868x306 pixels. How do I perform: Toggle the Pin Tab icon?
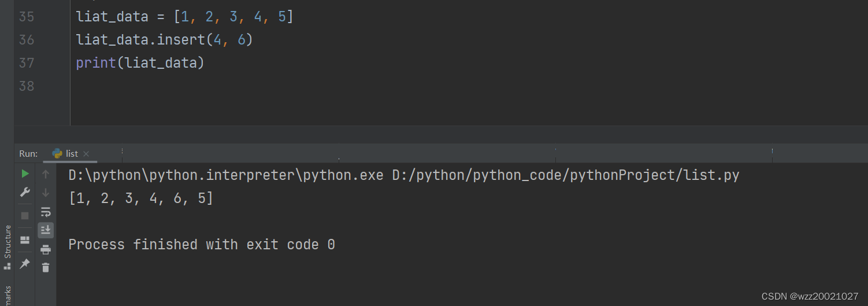(25, 263)
